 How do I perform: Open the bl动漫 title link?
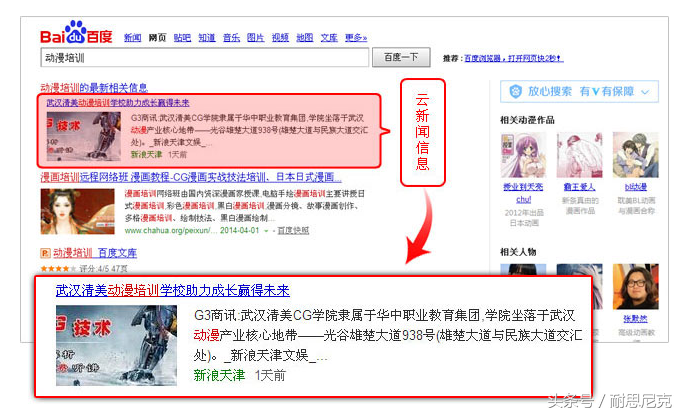pyautogui.click(x=636, y=187)
